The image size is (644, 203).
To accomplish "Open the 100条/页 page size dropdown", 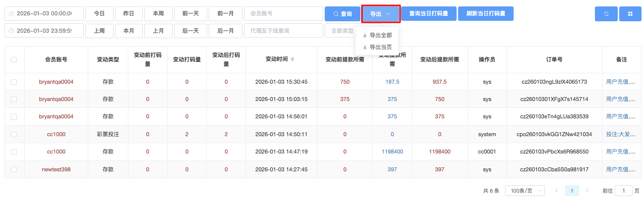I will (x=525, y=191).
